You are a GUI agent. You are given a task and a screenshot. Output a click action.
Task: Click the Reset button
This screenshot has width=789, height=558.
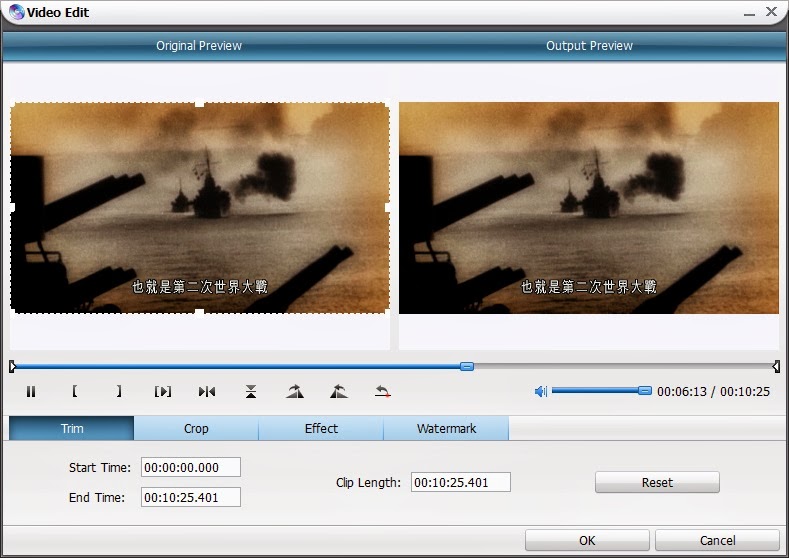657,483
